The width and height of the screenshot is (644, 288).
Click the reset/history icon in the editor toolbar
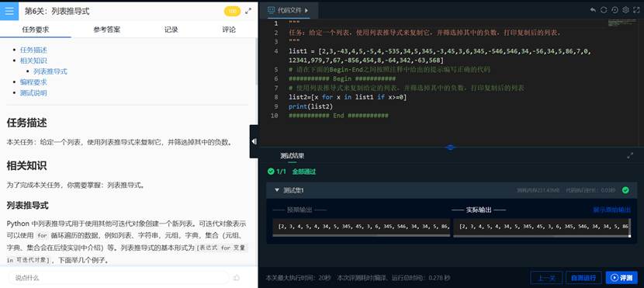pos(615,10)
